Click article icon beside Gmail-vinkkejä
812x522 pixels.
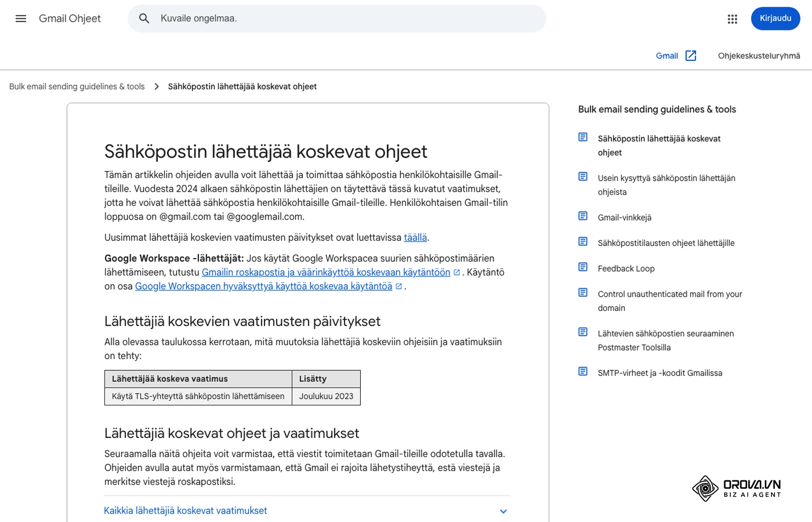point(583,216)
